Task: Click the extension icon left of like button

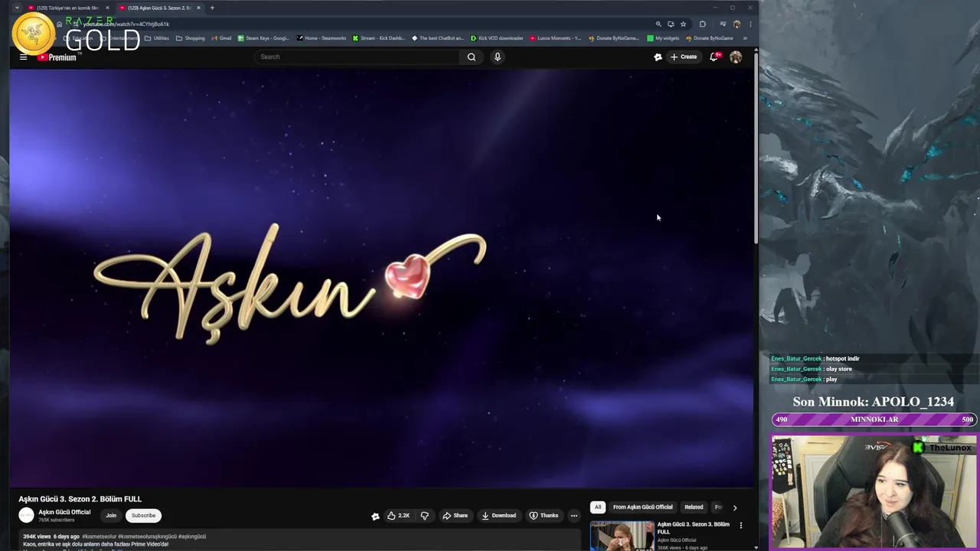Action: [x=375, y=516]
